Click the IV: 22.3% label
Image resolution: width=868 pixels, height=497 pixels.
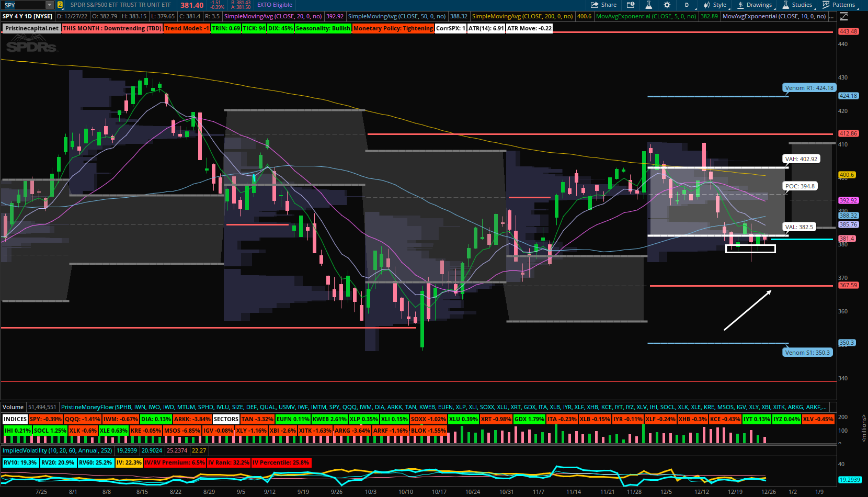pyautogui.click(x=129, y=462)
